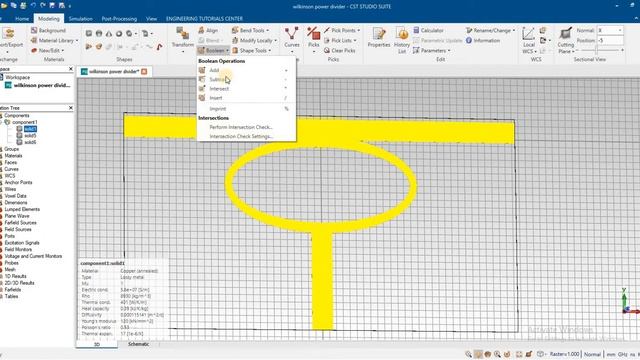This screenshot has height=360, width=640.
Task: Open the Pick Lists dropdown
Action: pyautogui.click(x=340, y=40)
